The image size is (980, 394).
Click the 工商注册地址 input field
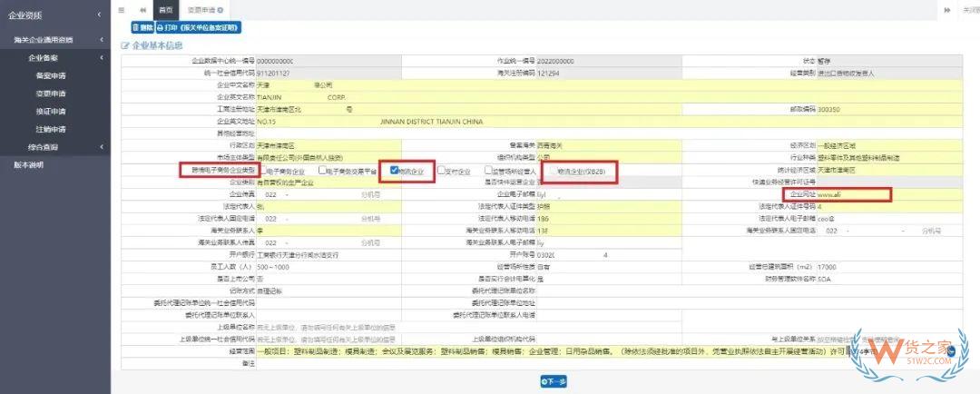[x=469, y=109]
